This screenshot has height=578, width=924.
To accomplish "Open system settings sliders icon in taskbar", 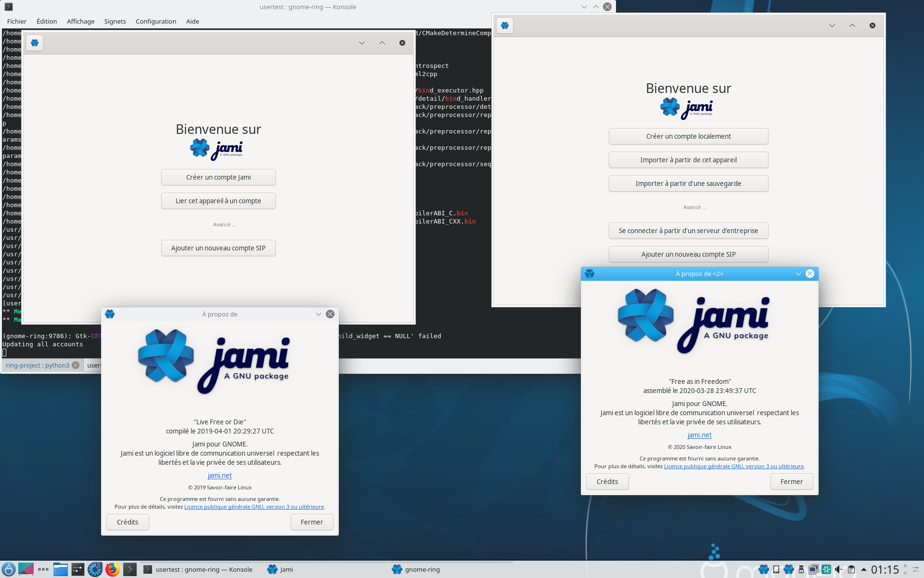I will click(78, 569).
